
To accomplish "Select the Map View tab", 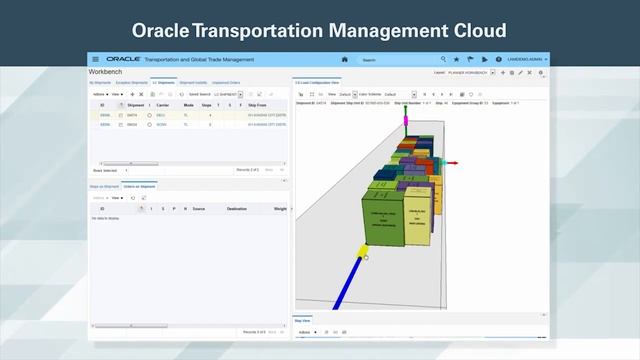I will click(302, 321).
